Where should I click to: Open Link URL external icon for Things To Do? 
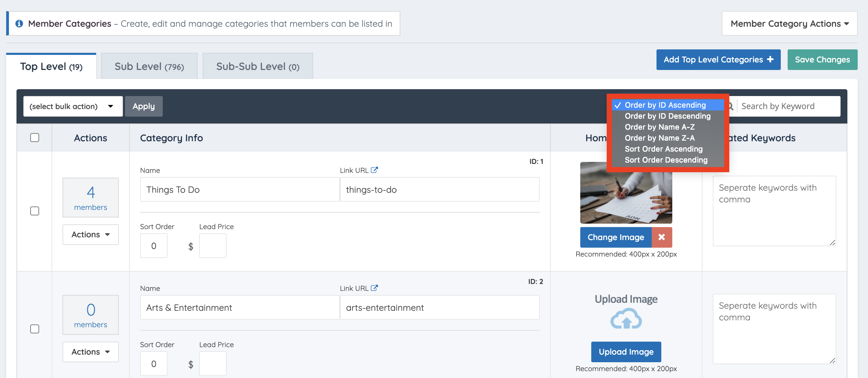click(374, 170)
